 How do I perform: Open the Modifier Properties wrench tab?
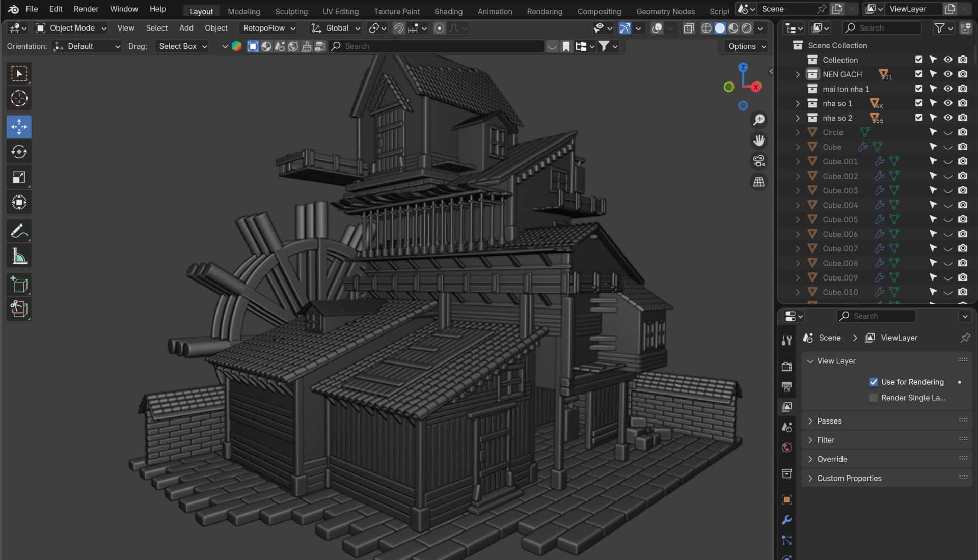(786, 520)
